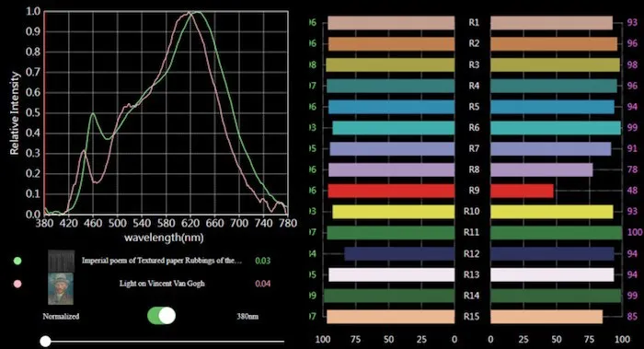Click the 'Light on Vincent Van Gogh' label
This screenshot has width=644, height=349.
tap(162, 284)
